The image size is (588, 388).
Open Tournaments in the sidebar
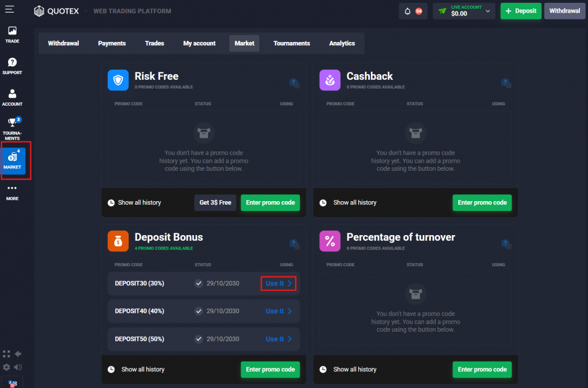[13, 129]
